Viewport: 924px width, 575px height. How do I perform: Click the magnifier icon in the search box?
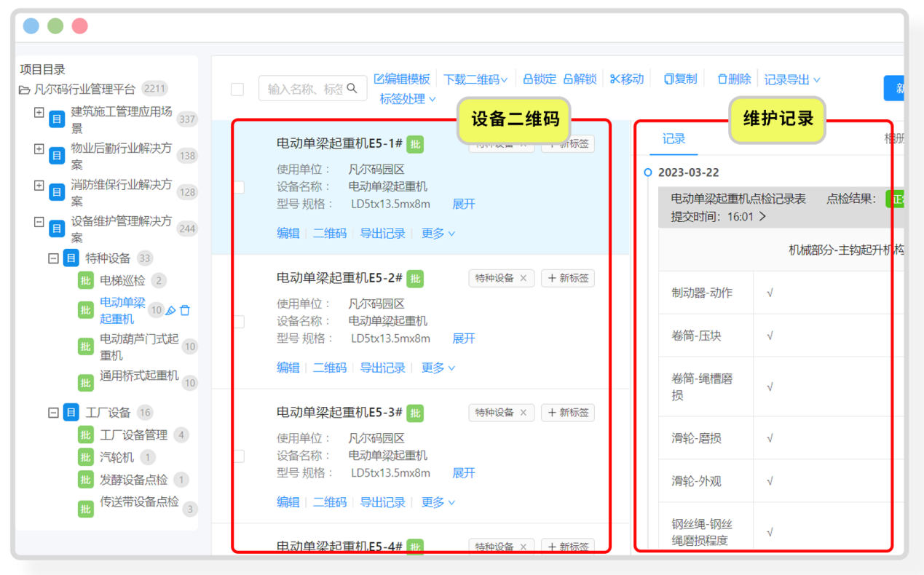[353, 87]
